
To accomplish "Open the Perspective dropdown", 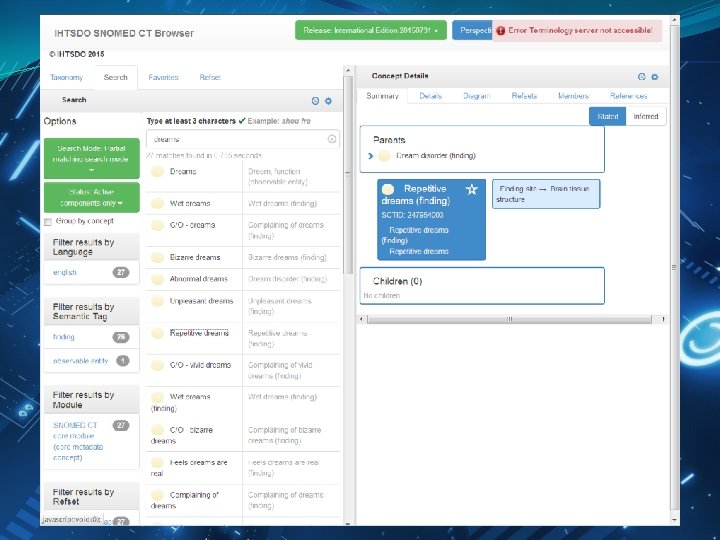I will [472, 30].
